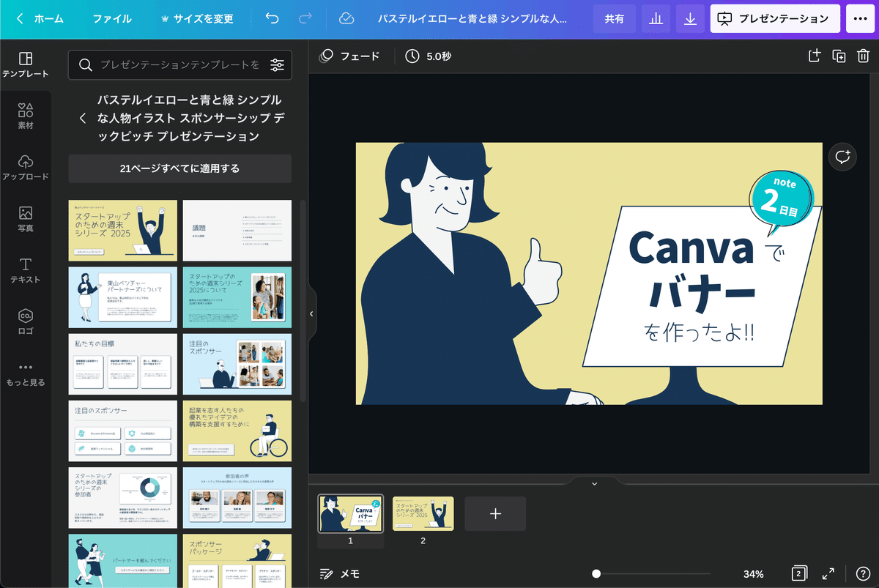Add a page with plus button
879x588 pixels.
point(495,513)
